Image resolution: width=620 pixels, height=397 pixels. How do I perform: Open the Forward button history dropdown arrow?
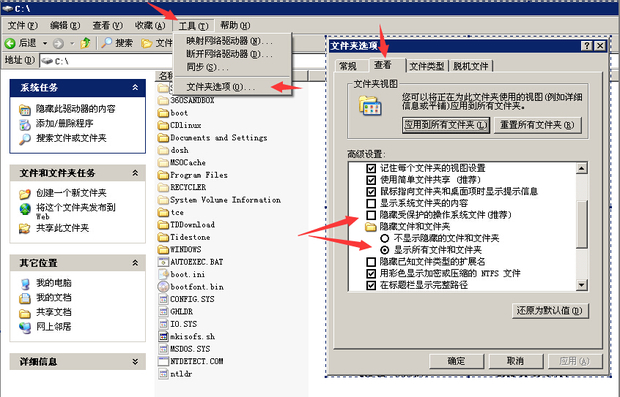click(72, 43)
